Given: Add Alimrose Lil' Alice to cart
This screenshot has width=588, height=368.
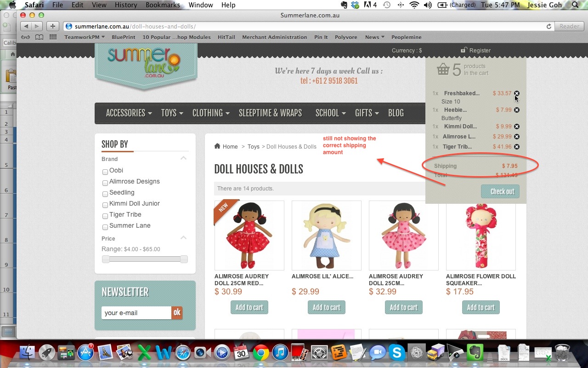Looking at the screenshot, I should pyautogui.click(x=327, y=307).
